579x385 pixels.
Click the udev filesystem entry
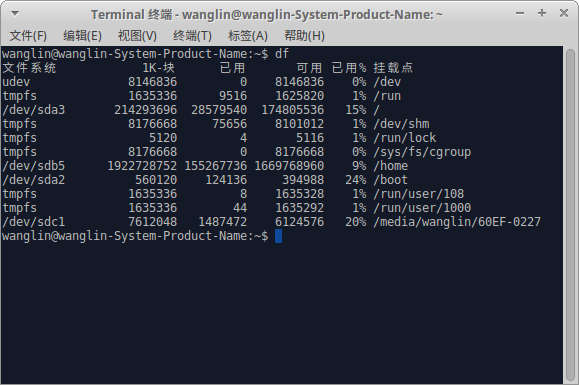pos(16,82)
